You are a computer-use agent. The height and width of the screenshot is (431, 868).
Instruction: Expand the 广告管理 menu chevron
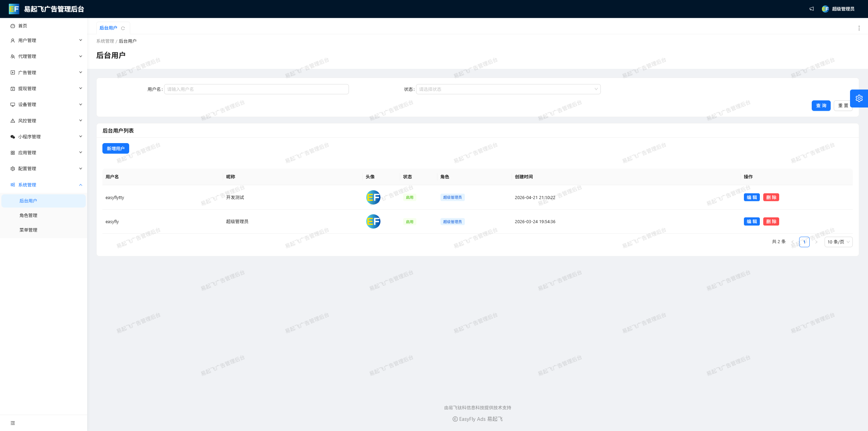pyautogui.click(x=81, y=72)
